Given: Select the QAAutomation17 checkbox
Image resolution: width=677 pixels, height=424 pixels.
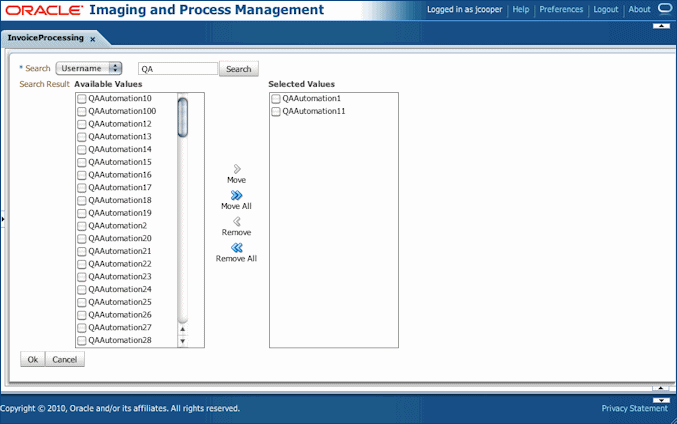Looking at the screenshot, I should (x=82, y=188).
